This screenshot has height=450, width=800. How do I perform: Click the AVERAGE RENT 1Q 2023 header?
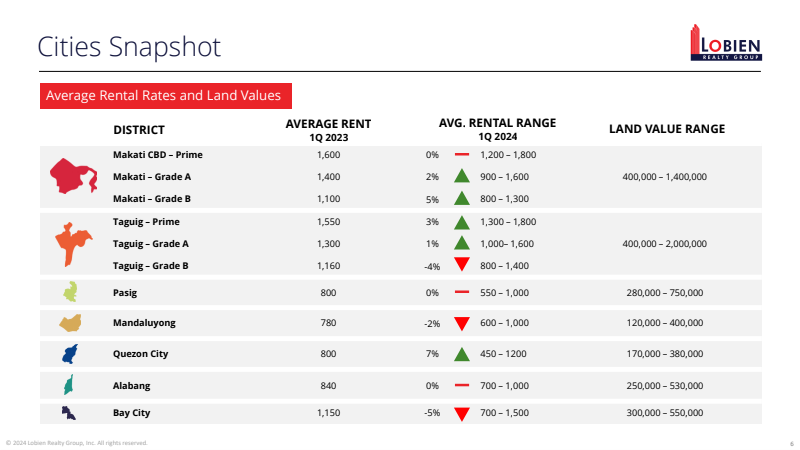click(328, 129)
